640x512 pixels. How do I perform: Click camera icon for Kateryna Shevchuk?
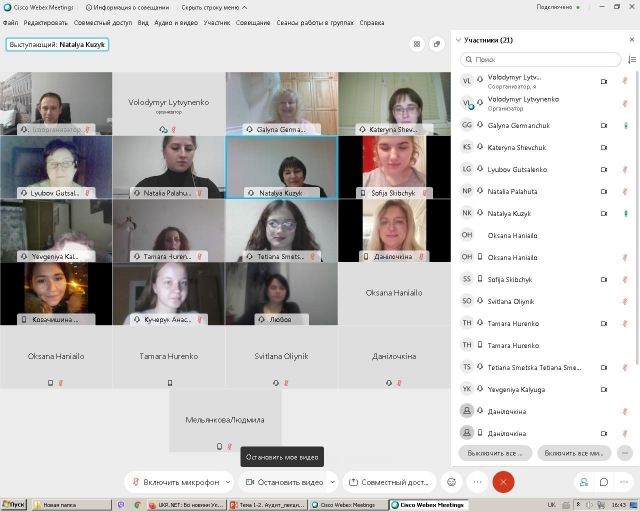coord(604,148)
